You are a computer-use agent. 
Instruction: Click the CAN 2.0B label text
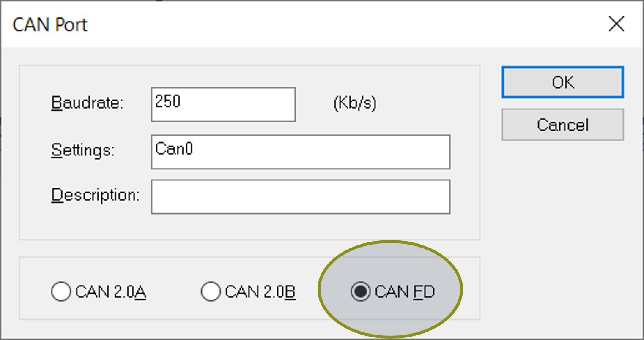(x=260, y=292)
